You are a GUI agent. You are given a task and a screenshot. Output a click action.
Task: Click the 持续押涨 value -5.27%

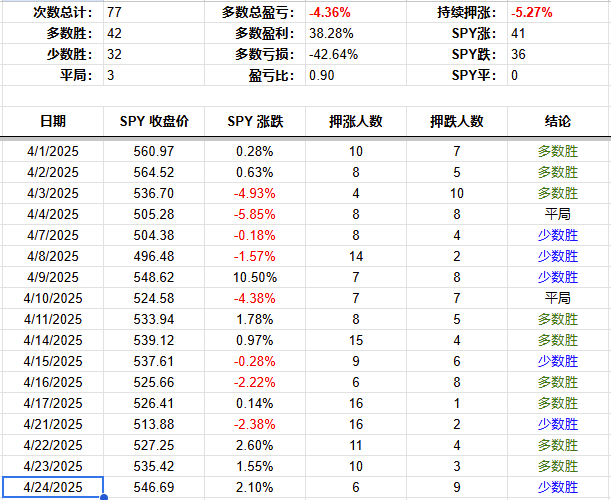pos(531,13)
